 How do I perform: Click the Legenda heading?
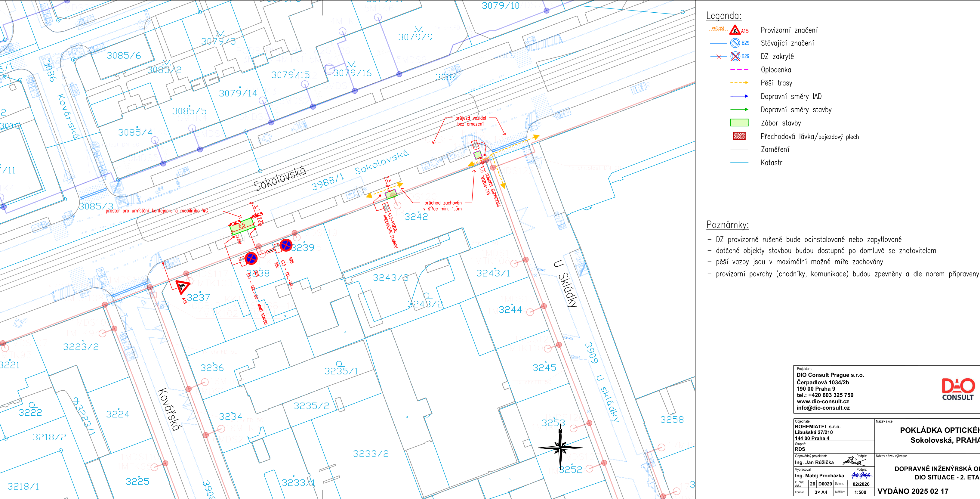[724, 16]
